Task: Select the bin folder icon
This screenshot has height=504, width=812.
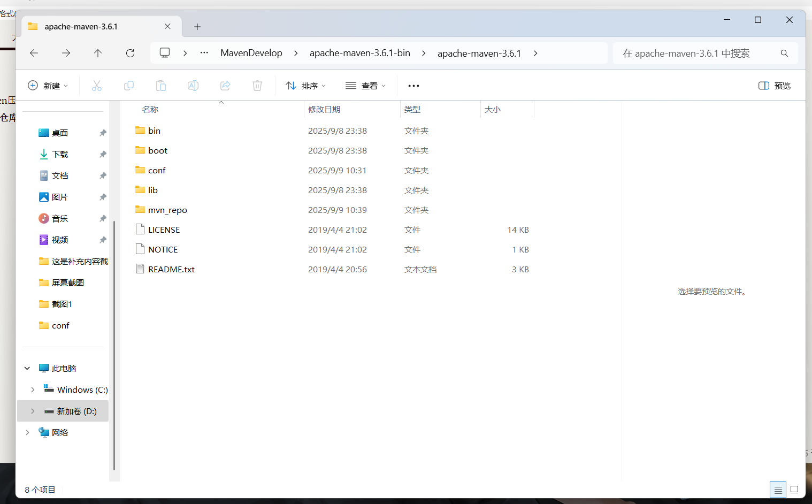Action: [140, 130]
